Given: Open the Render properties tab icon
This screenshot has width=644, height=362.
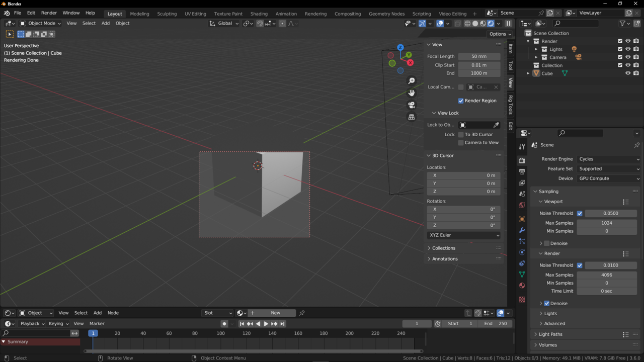Looking at the screenshot, I should (522, 160).
